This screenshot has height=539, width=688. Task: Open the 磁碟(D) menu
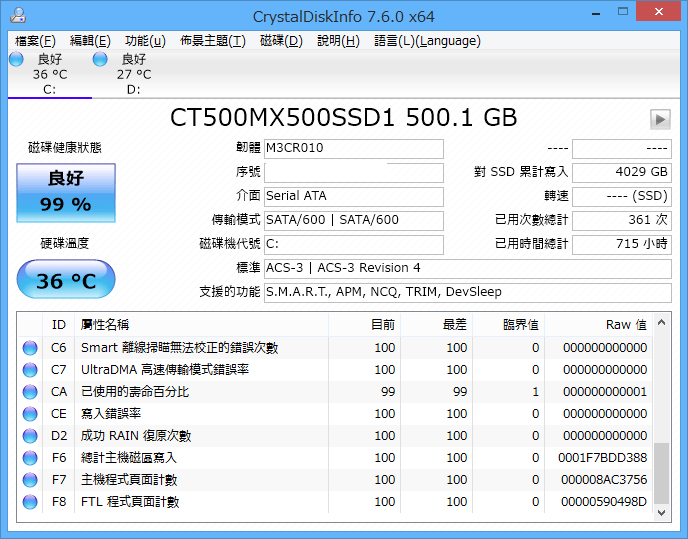coord(281,41)
